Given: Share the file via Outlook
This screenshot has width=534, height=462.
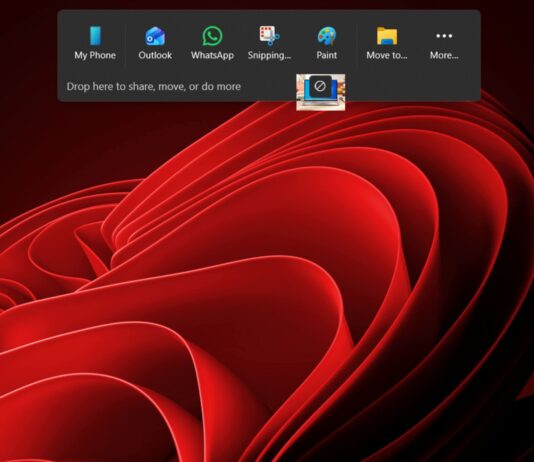Looking at the screenshot, I should click(155, 43).
